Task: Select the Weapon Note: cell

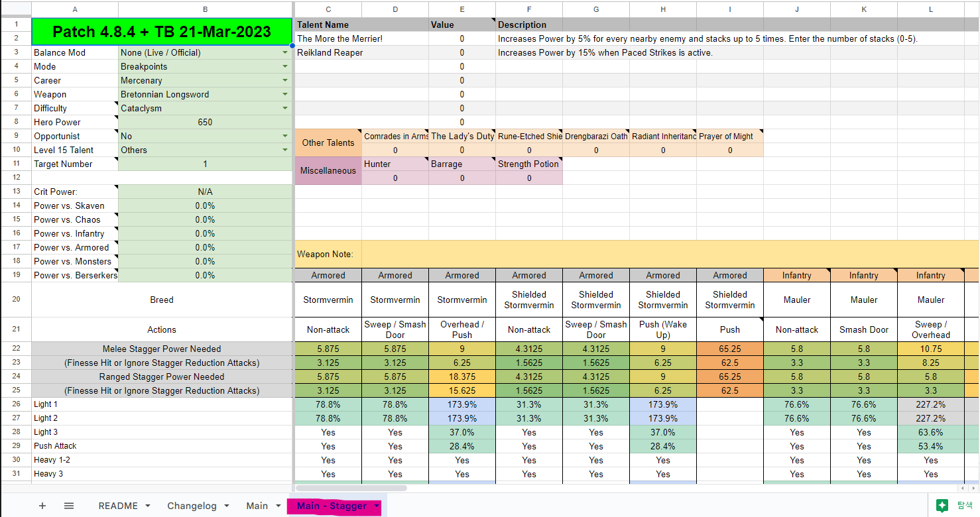Action: (x=328, y=255)
